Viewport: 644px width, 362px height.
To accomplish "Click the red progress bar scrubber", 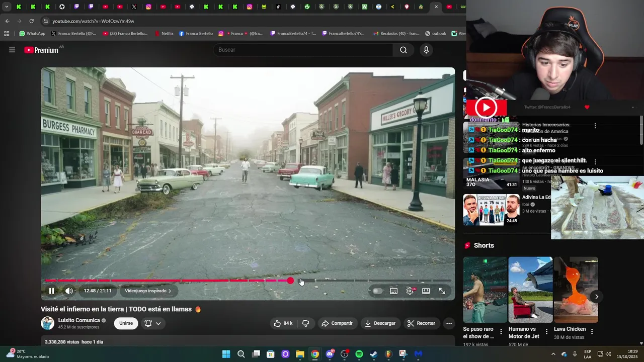I will pyautogui.click(x=290, y=281).
